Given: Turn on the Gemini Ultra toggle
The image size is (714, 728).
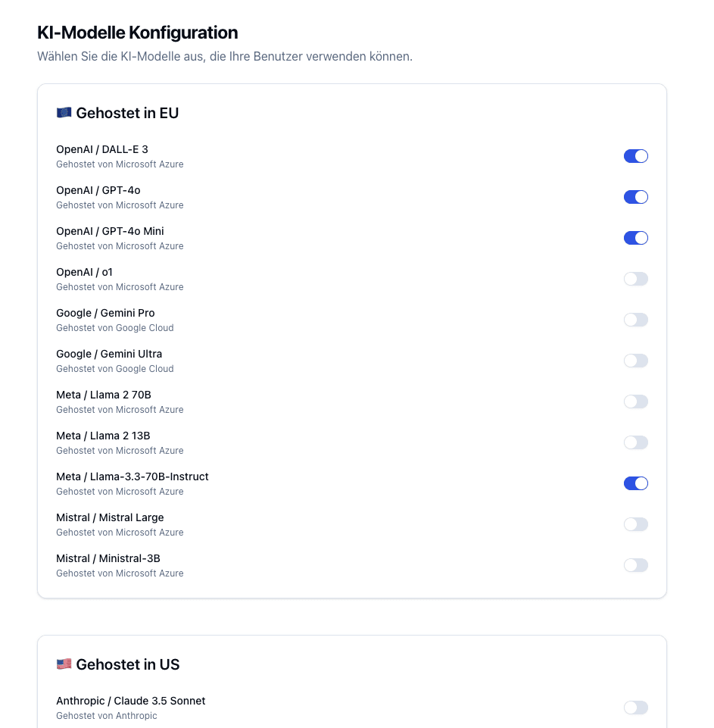Looking at the screenshot, I should [x=635, y=361].
